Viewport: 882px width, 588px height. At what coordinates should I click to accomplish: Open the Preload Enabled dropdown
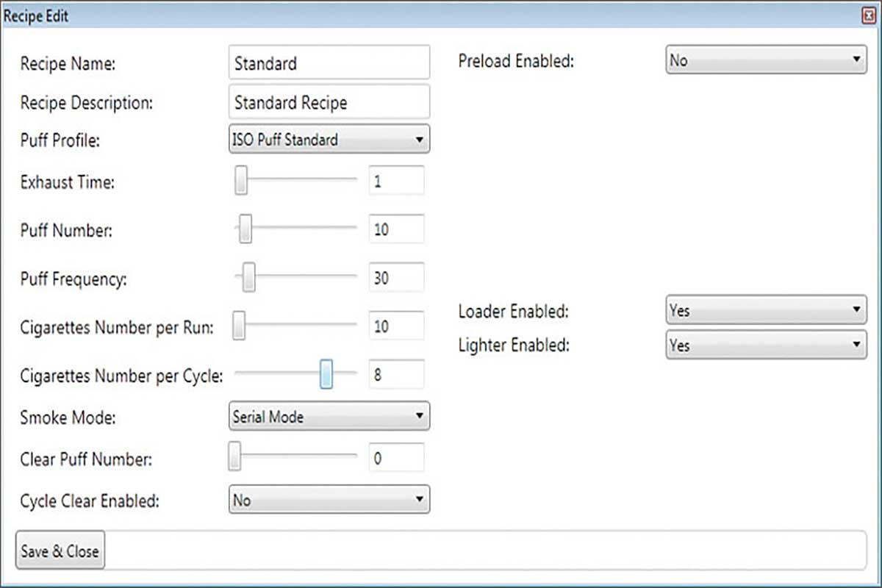[766, 61]
